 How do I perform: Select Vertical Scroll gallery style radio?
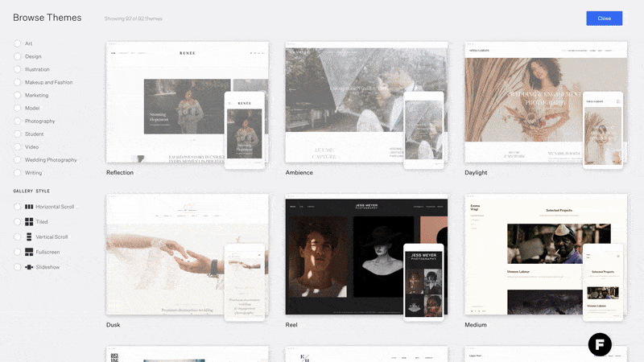click(x=17, y=237)
